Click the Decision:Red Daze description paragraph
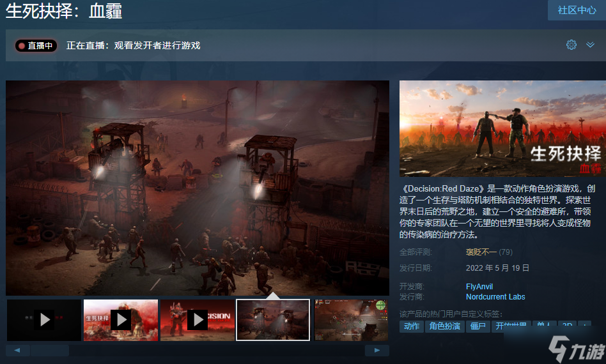The width and height of the screenshot is (606, 364). pos(497,211)
